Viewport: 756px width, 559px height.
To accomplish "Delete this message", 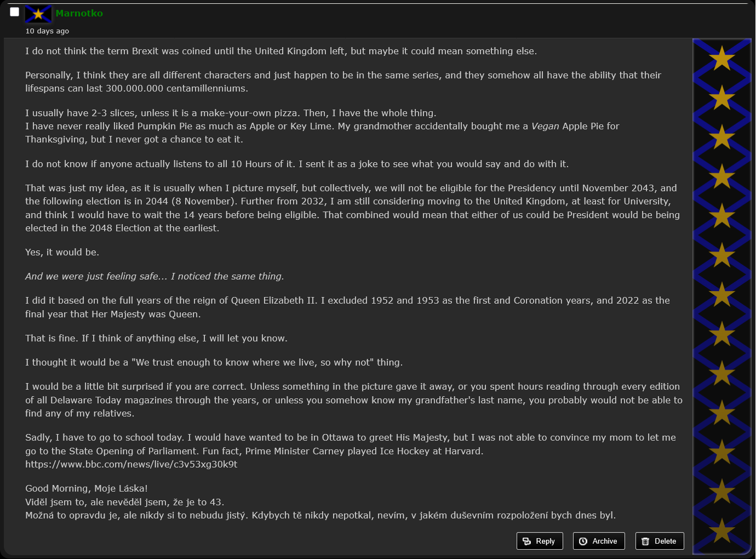I will coord(660,541).
